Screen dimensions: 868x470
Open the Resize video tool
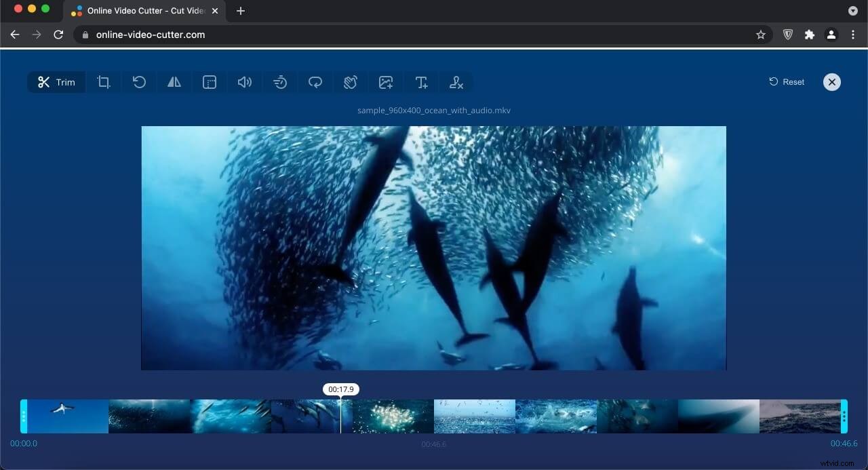click(x=210, y=82)
